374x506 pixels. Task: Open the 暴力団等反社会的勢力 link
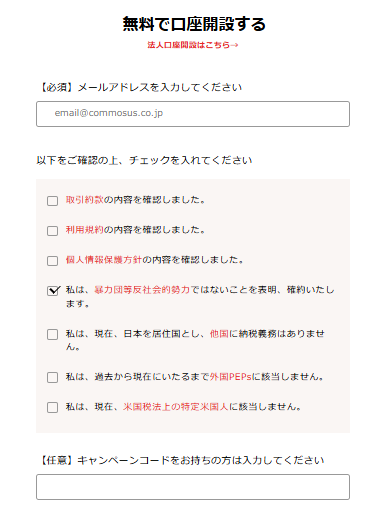[x=142, y=290]
